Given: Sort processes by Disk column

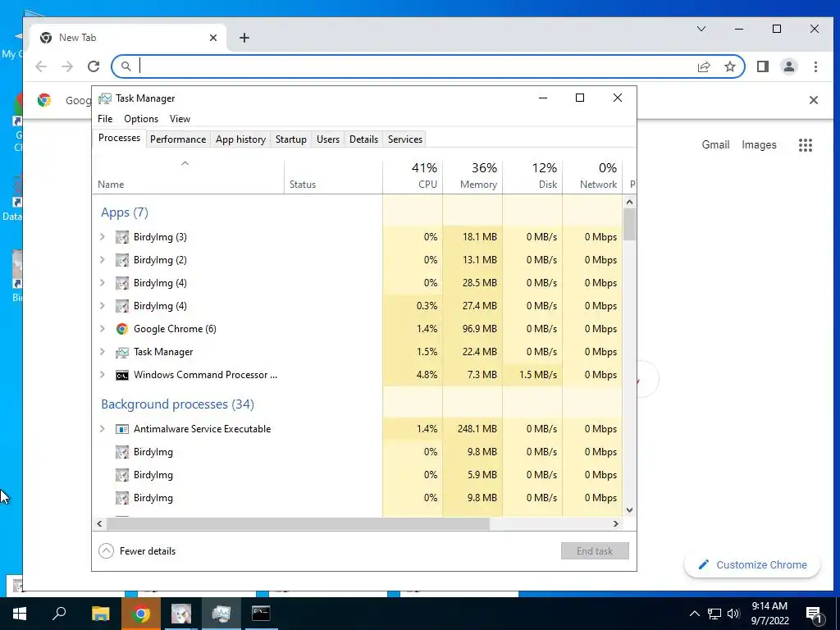Looking at the screenshot, I should point(532,176).
